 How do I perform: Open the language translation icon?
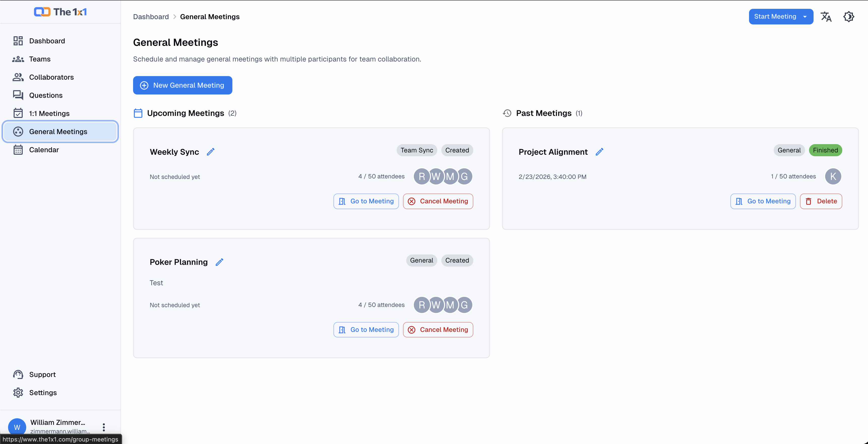(826, 17)
